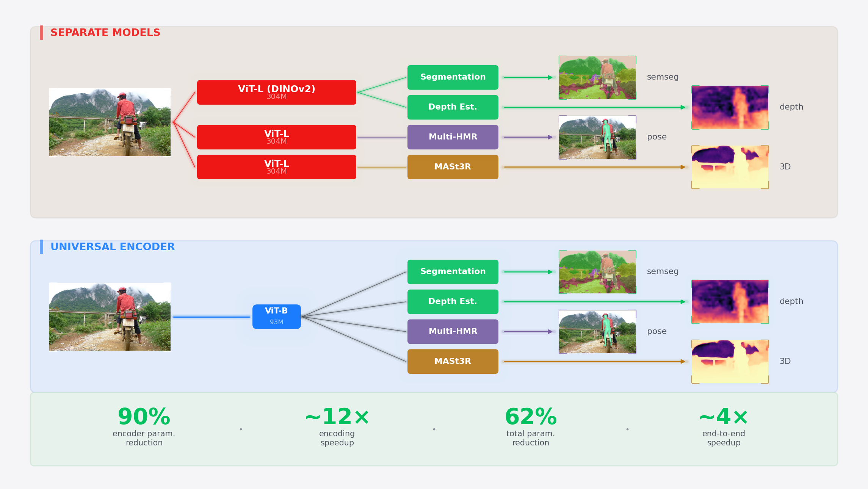Click the pose label in Separate Models
The width and height of the screenshot is (868, 489).
[x=656, y=137]
